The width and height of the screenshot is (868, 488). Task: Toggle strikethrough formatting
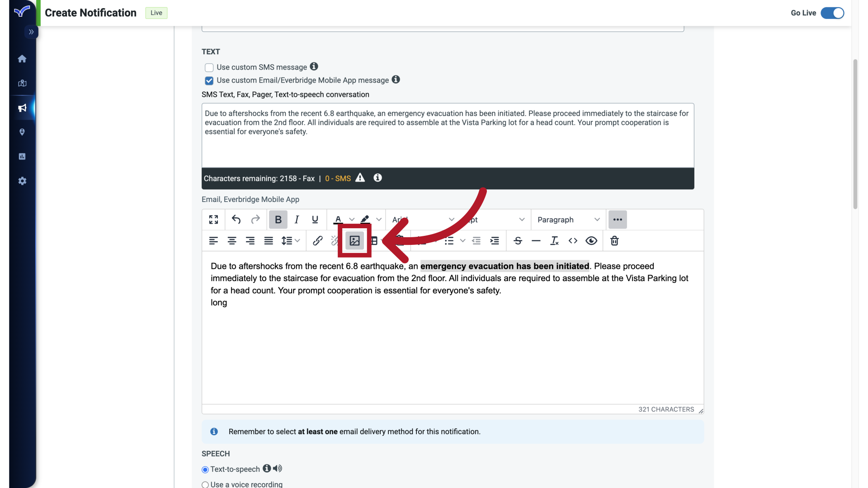[x=518, y=241]
